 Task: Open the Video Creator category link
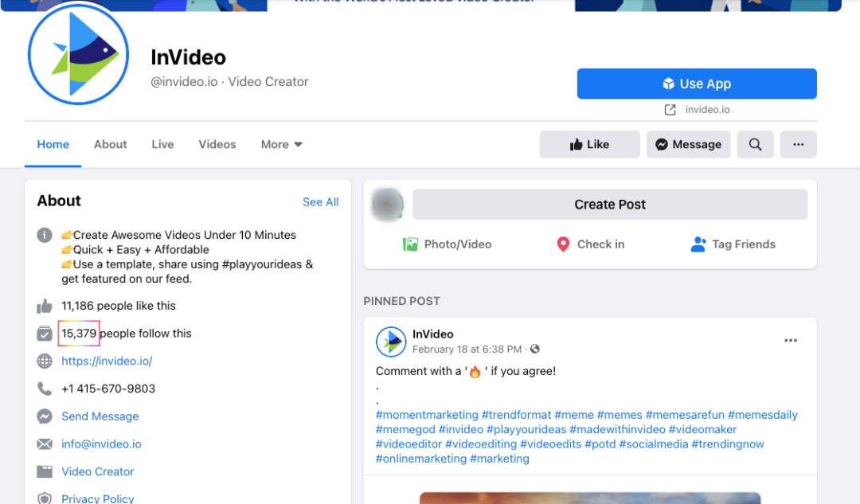coord(98,471)
